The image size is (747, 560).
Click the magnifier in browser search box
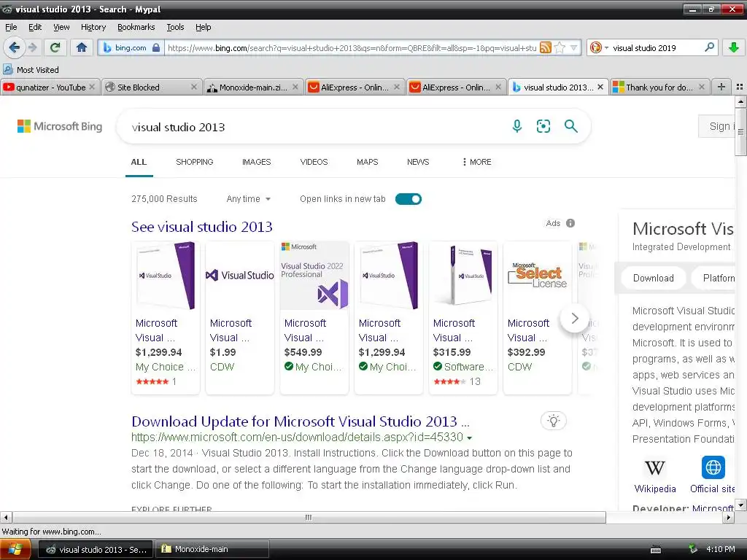coord(709,47)
